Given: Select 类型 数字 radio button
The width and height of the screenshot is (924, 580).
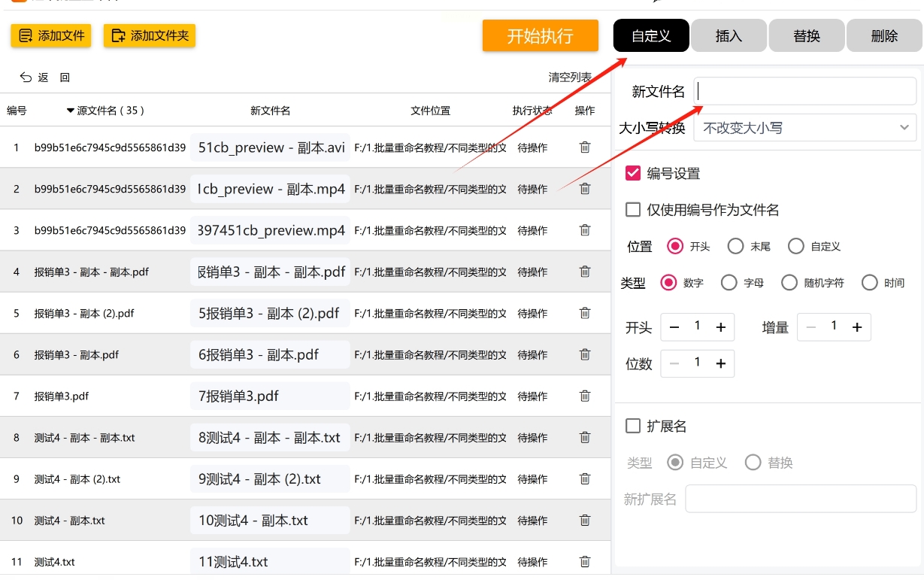Looking at the screenshot, I should pos(668,283).
